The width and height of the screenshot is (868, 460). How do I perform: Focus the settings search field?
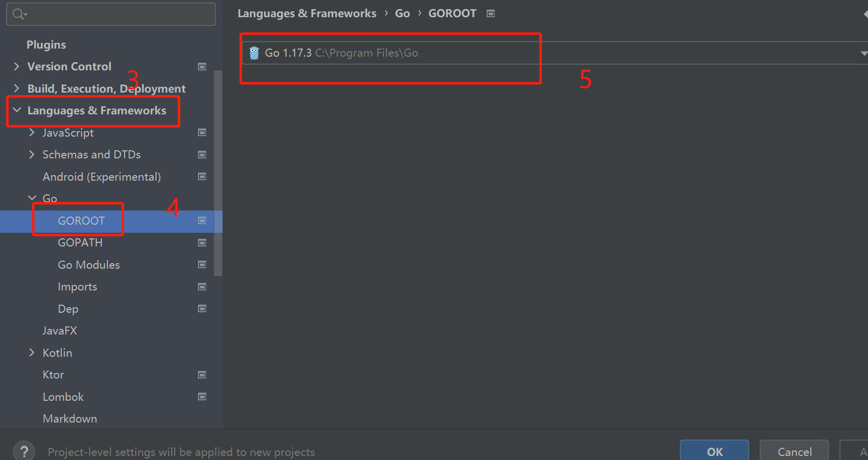click(111, 14)
